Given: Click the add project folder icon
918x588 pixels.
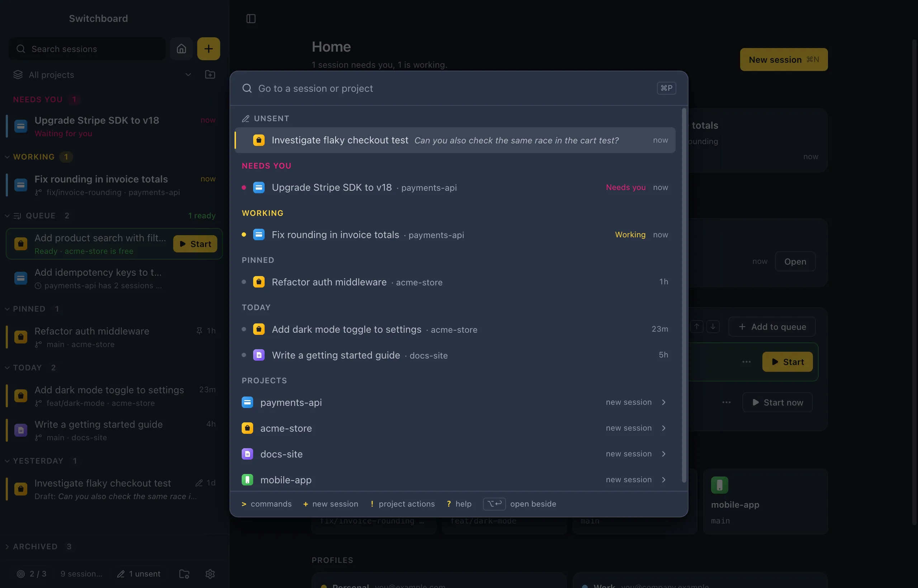Looking at the screenshot, I should (x=210, y=75).
